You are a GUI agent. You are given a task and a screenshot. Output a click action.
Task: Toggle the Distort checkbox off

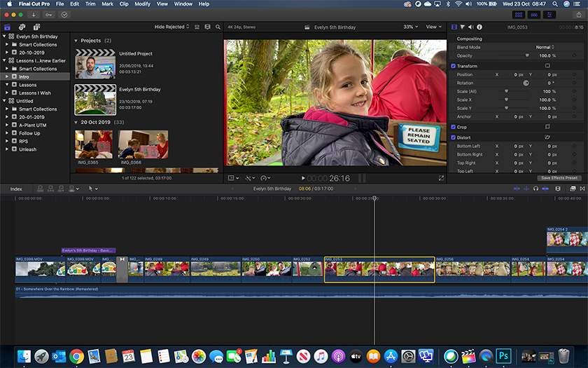tap(454, 137)
